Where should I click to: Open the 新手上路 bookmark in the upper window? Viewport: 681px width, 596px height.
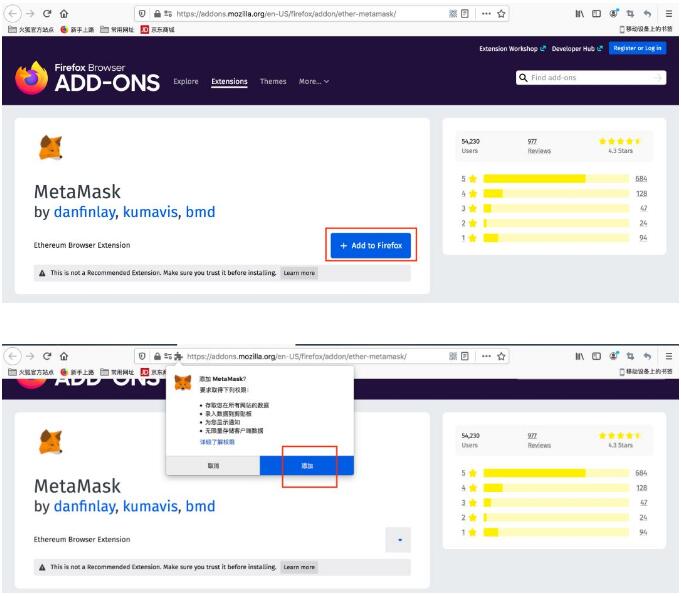point(77,30)
